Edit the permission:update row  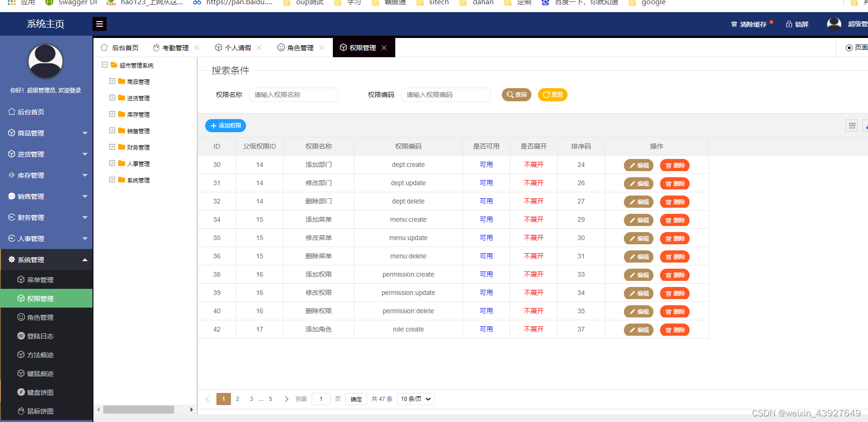(638, 293)
